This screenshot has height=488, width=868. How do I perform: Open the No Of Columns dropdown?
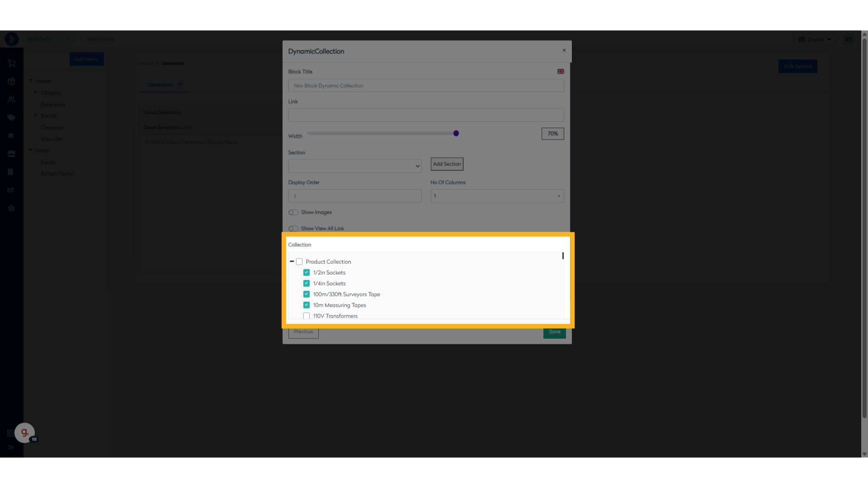[x=497, y=196]
